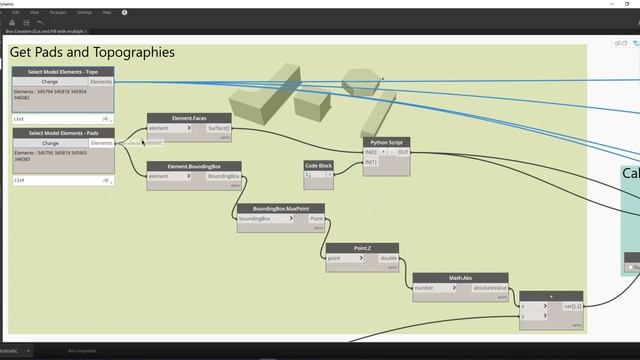Click lacing 'auto' label on Math.Abs
This screenshot has width=640, height=360.
(x=502, y=297)
